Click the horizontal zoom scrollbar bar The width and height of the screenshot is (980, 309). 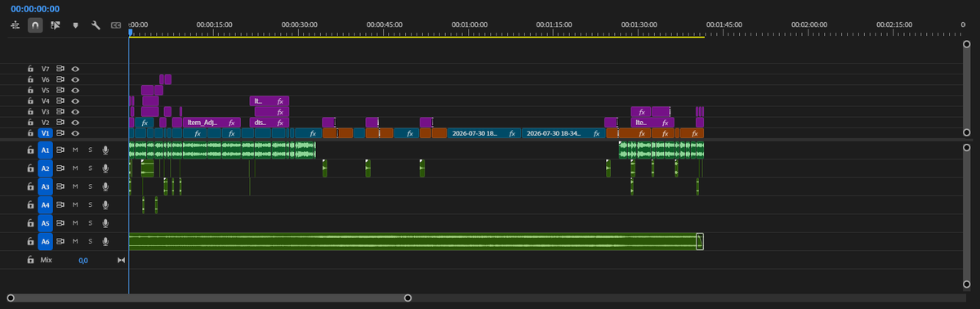pyautogui.click(x=209, y=298)
